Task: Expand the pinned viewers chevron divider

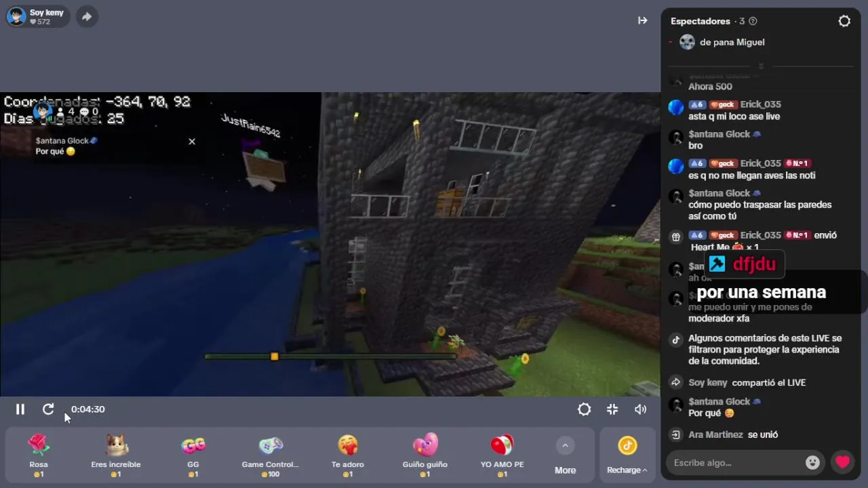Action: (x=761, y=66)
